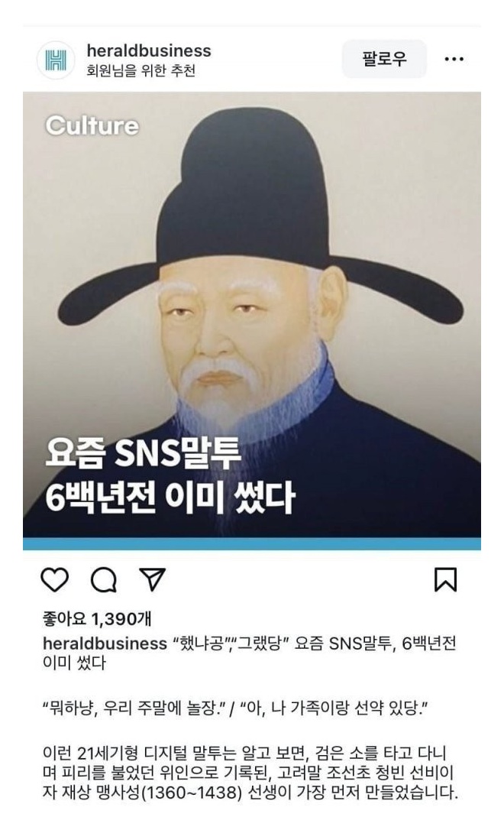Tap the blue bar under the image

tap(252, 543)
